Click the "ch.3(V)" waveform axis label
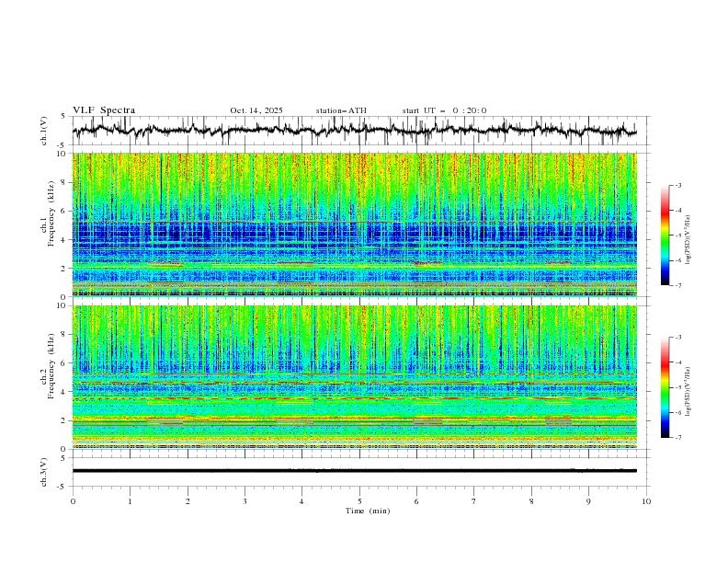Screen dimensions: 728x563 [44, 472]
